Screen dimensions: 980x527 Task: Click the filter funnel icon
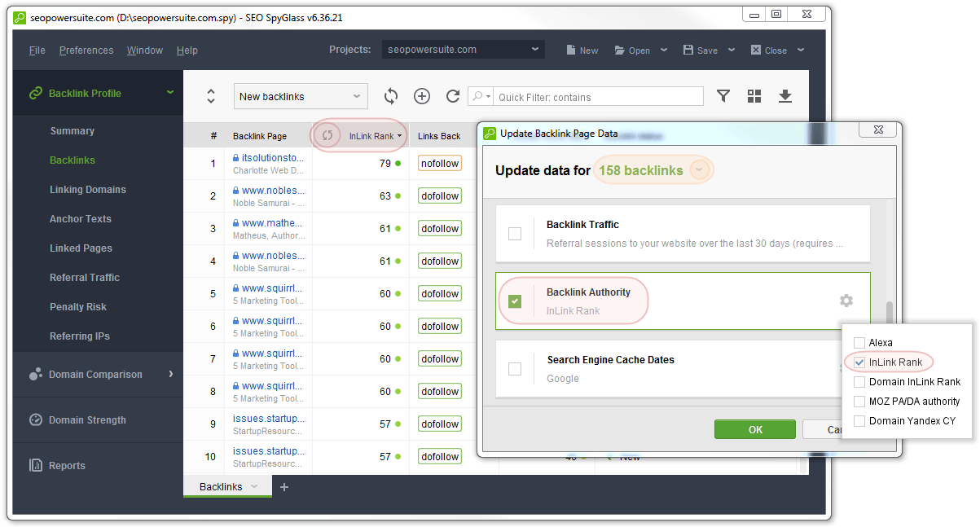(723, 96)
